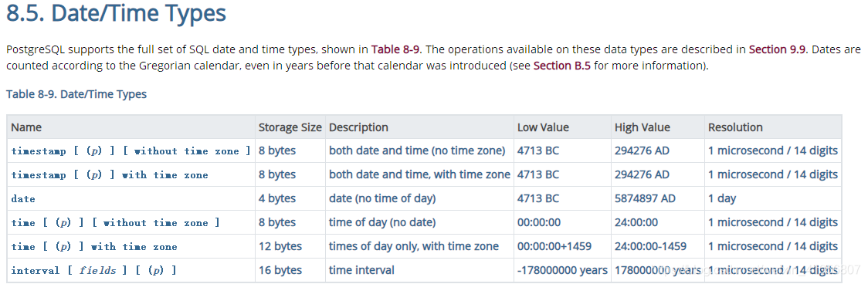Select the time with time zone name cell
Viewport: 868px width, 284px height.
[131, 246]
